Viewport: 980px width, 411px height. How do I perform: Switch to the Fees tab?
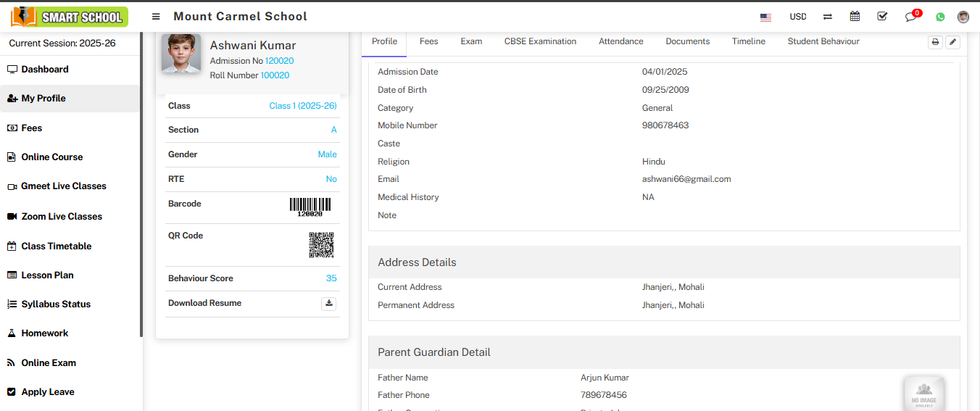[429, 41]
